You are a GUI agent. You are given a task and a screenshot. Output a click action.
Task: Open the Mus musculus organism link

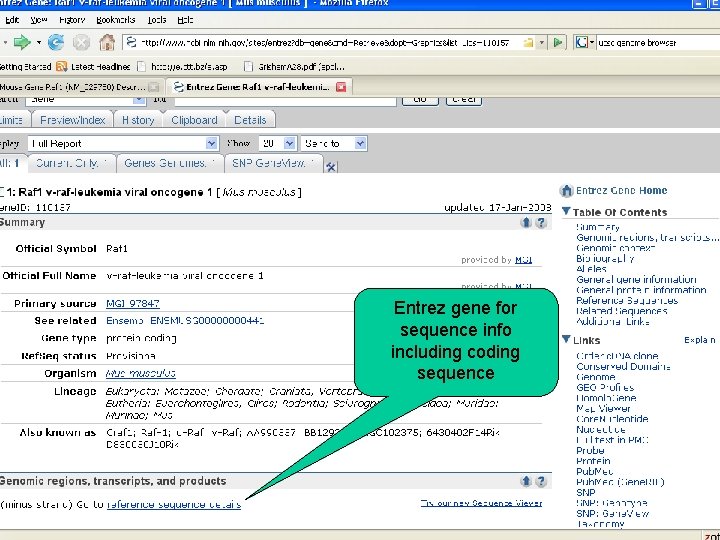pos(141,373)
